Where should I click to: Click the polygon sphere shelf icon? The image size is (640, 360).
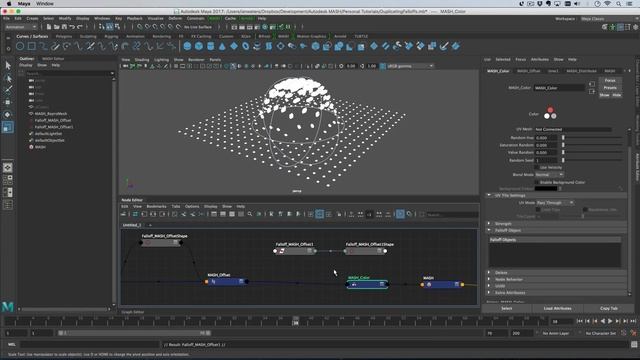tap(187, 46)
